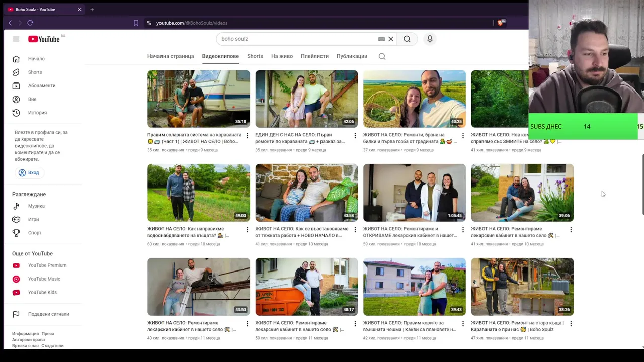The image size is (644, 362).
Task: Open options for ОТКРИВАМЕ лекарския кабинет video
Action: tap(463, 230)
